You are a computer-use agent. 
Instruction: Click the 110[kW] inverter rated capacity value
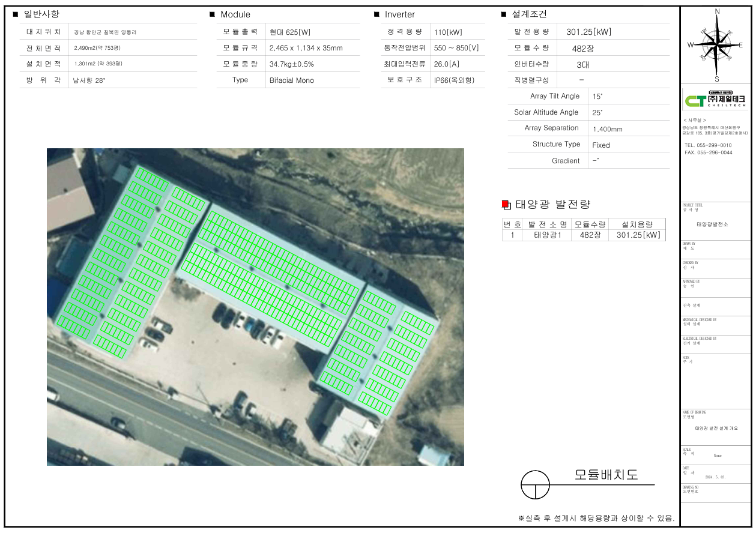448,32
